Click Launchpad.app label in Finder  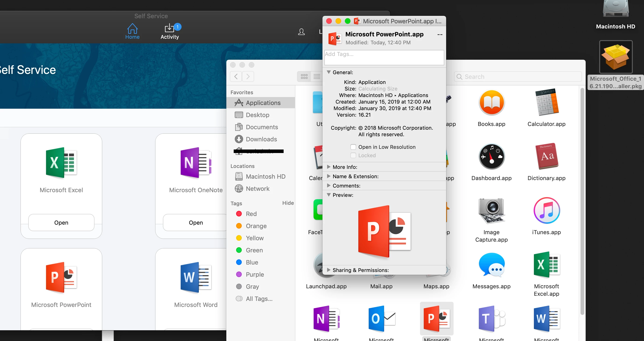(x=326, y=286)
